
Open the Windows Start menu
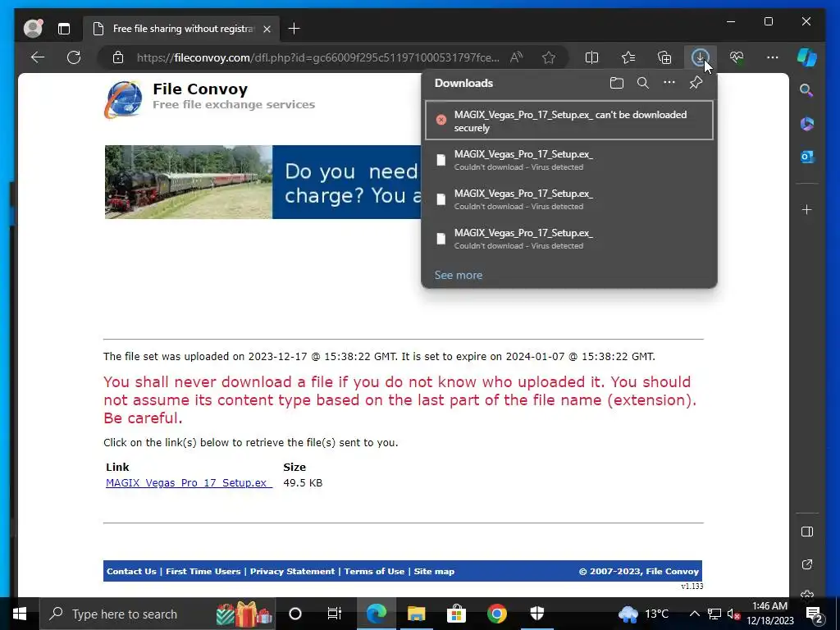(x=20, y=614)
